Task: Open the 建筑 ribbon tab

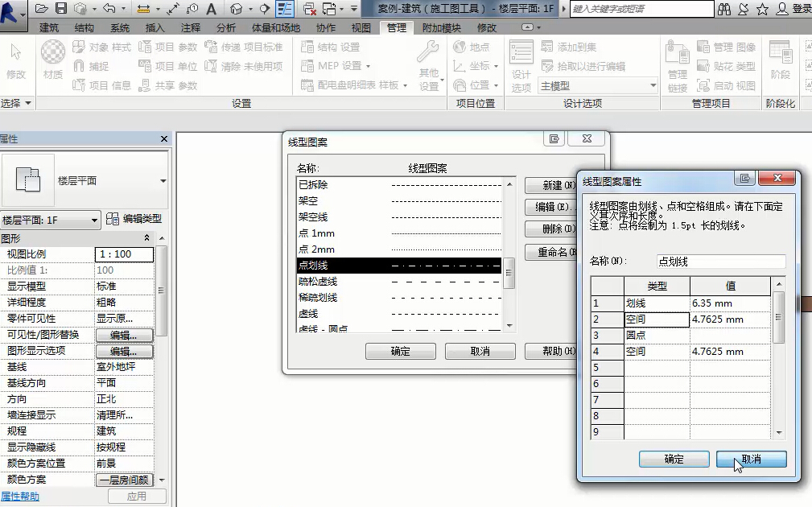Action: point(49,27)
